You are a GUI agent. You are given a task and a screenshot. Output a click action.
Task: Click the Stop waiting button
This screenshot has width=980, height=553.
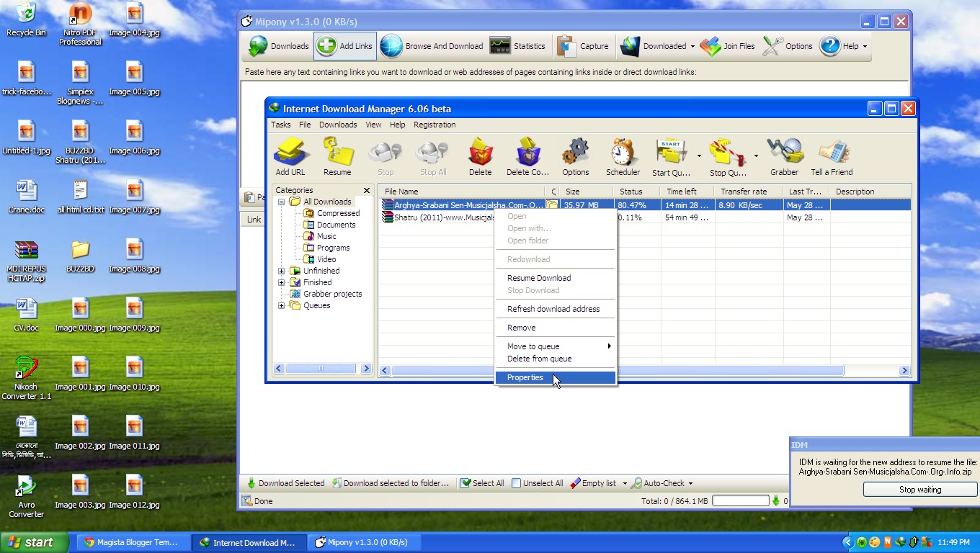(x=920, y=490)
